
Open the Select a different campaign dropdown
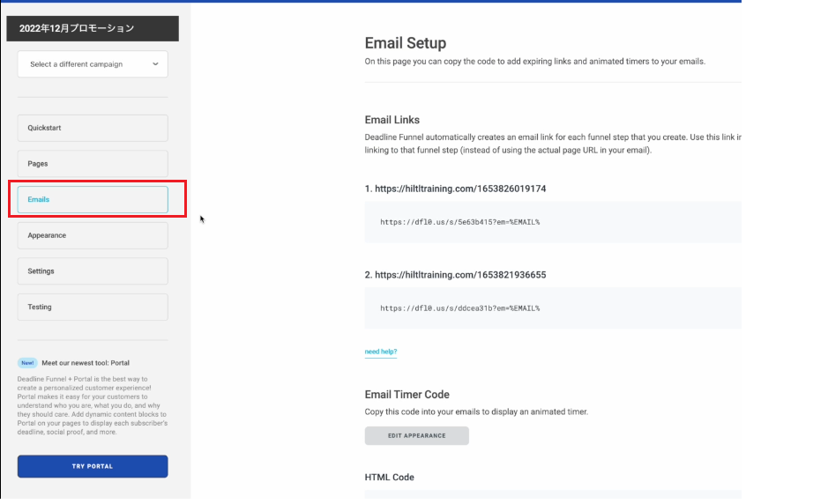coord(93,64)
